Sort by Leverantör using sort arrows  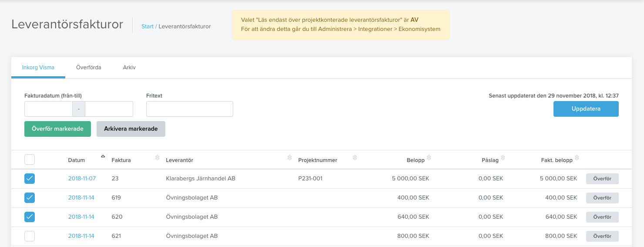(x=289, y=158)
